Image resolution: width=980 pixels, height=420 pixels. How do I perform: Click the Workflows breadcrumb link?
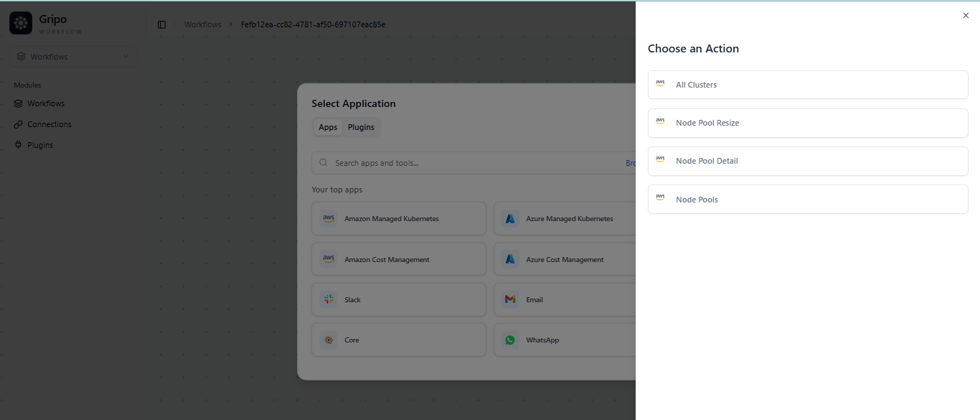coord(202,24)
